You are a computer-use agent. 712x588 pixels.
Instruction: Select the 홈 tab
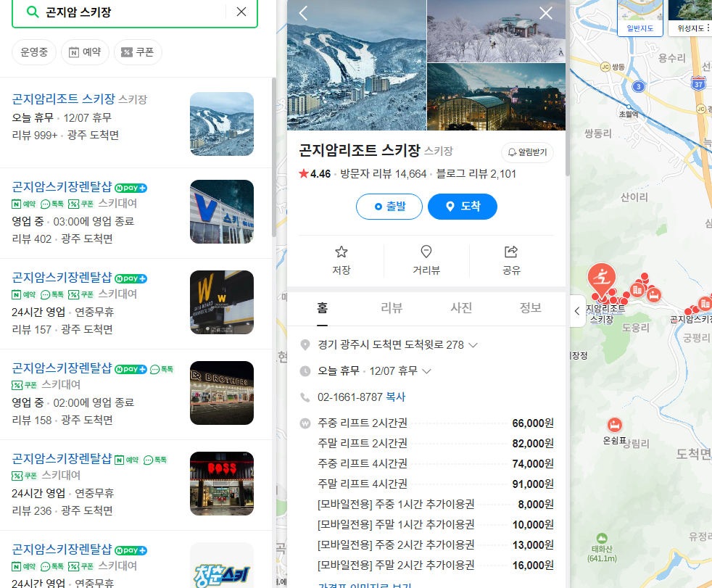pyautogui.click(x=322, y=308)
